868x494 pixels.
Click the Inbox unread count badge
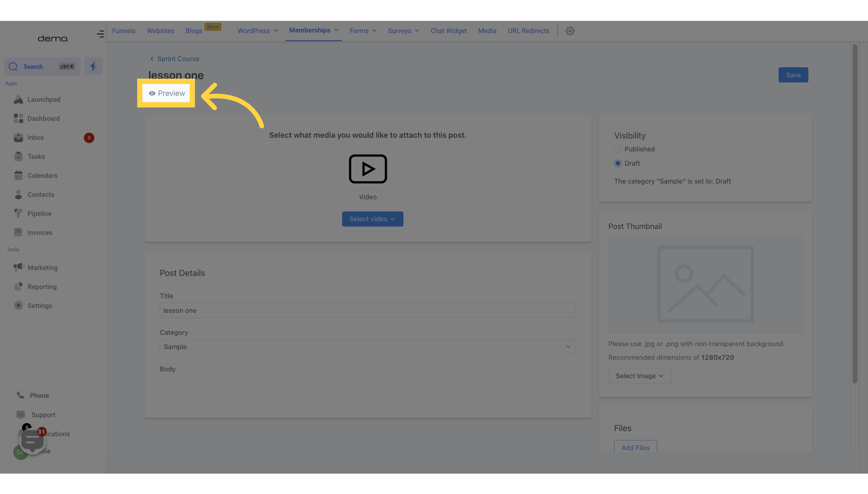tap(89, 138)
